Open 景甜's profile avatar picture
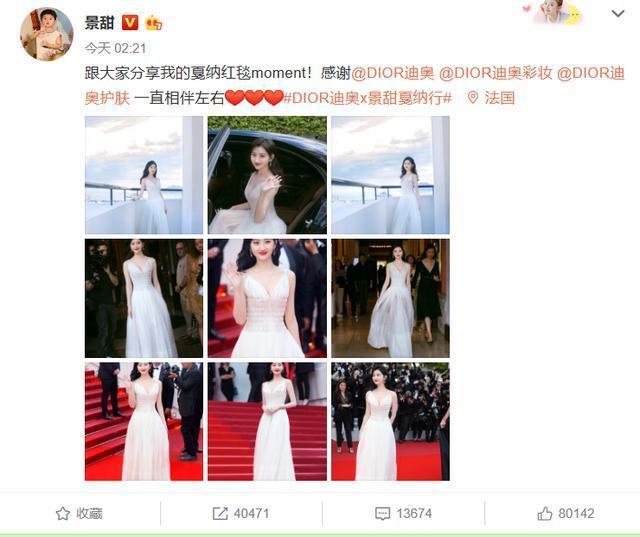The image size is (640, 537). coord(47,34)
